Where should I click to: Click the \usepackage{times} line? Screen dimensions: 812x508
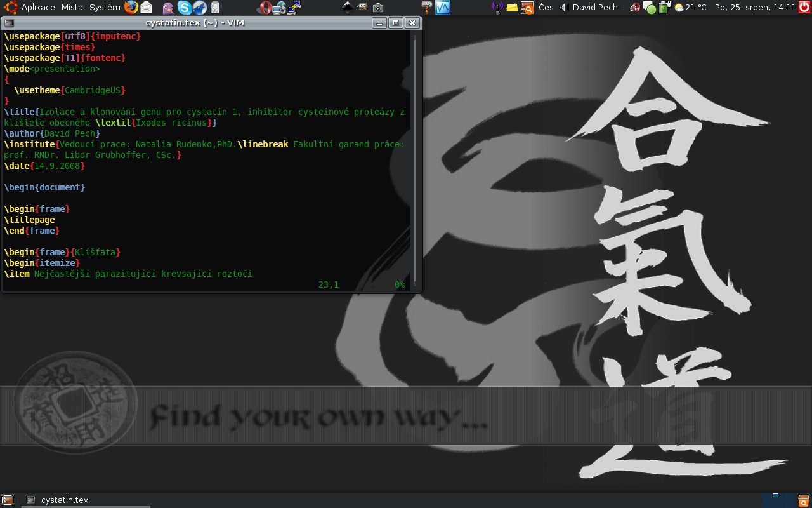pos(49,47)
